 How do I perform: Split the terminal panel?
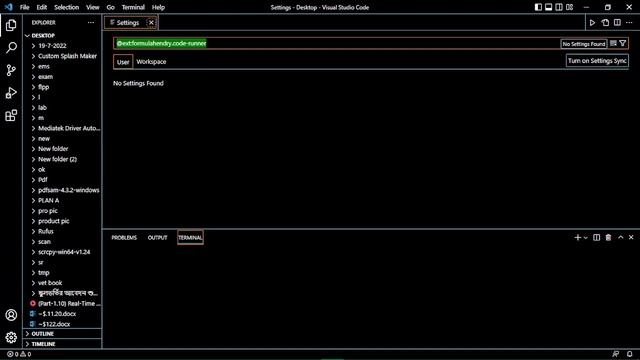tap(596, 238)
